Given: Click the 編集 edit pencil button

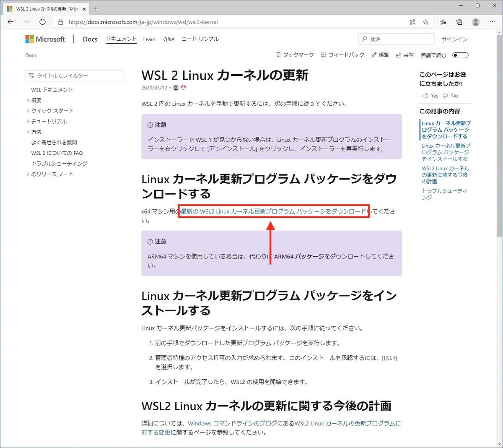Looking at the screenshot, I should [x=380, y=55].
